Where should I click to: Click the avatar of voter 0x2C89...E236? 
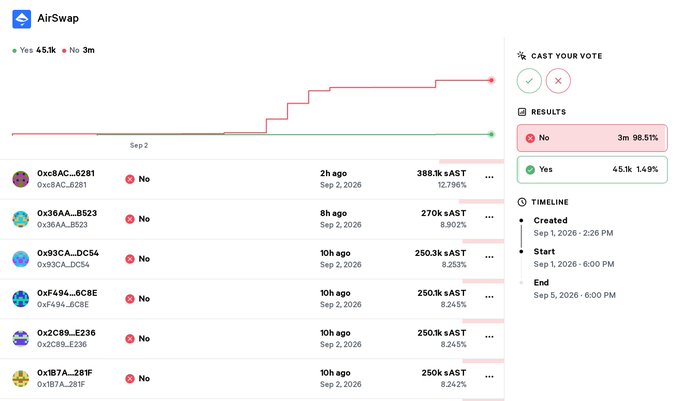20,339
